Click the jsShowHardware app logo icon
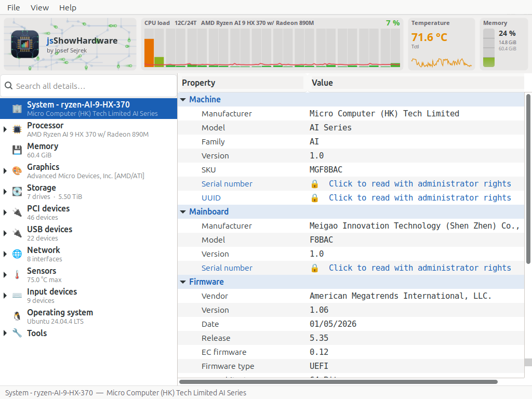 25,44
